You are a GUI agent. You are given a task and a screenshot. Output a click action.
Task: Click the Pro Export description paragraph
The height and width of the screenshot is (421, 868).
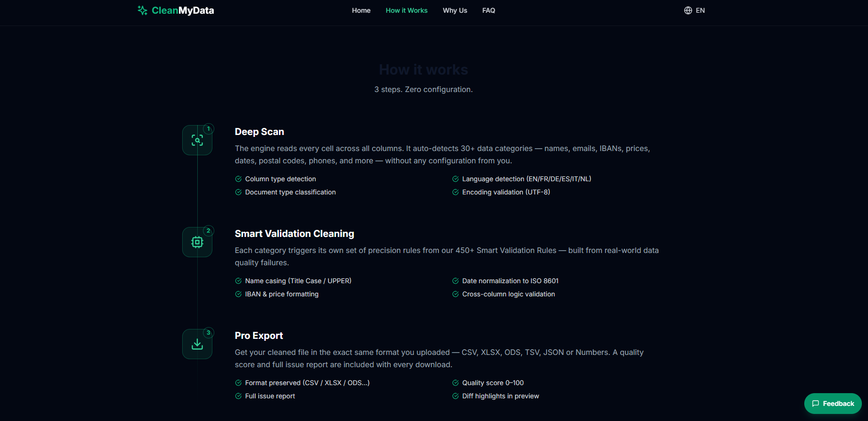[x=439, y=358]
